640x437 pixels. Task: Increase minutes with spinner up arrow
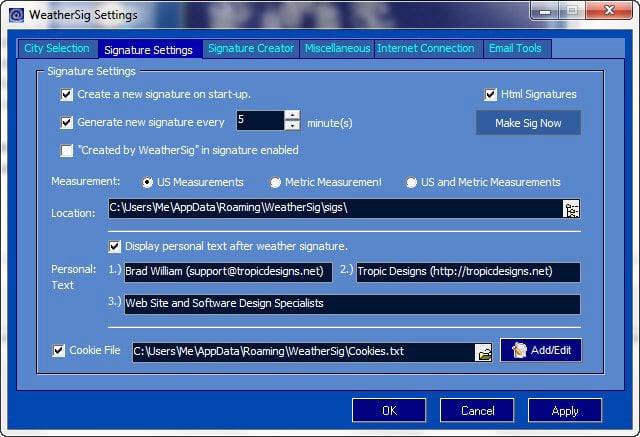tap(292, 115)
